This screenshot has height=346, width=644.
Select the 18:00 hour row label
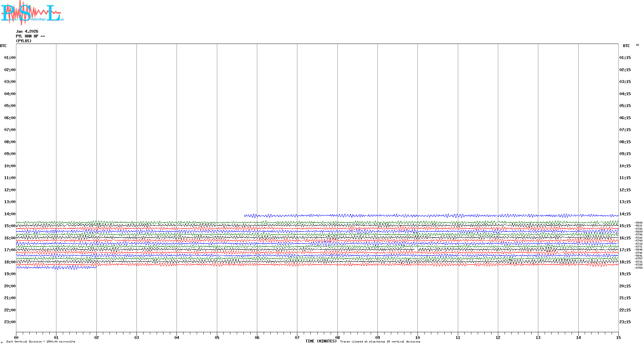(x=10, y=262)
